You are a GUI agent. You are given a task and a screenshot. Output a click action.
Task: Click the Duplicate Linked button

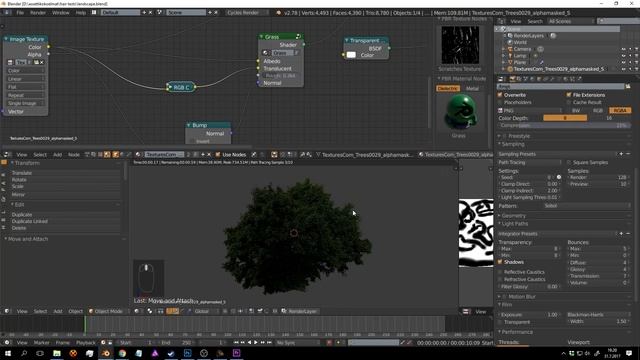(x=65, y=221)
